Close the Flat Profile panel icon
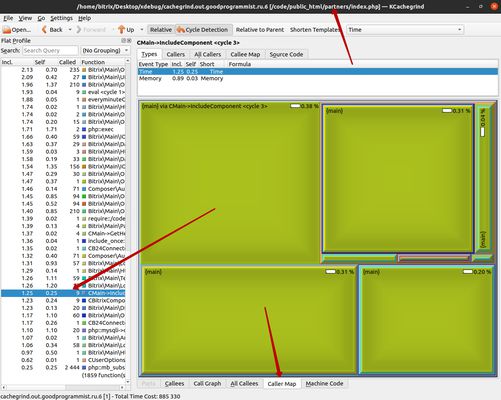Viewport: 501px width, 400px height. tap(128, 40)
